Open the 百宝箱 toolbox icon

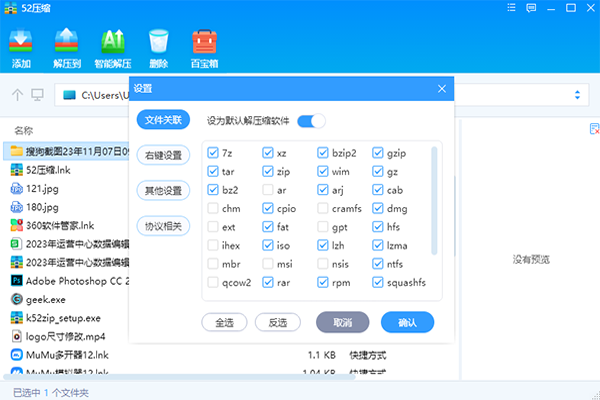tap(205, 46)
